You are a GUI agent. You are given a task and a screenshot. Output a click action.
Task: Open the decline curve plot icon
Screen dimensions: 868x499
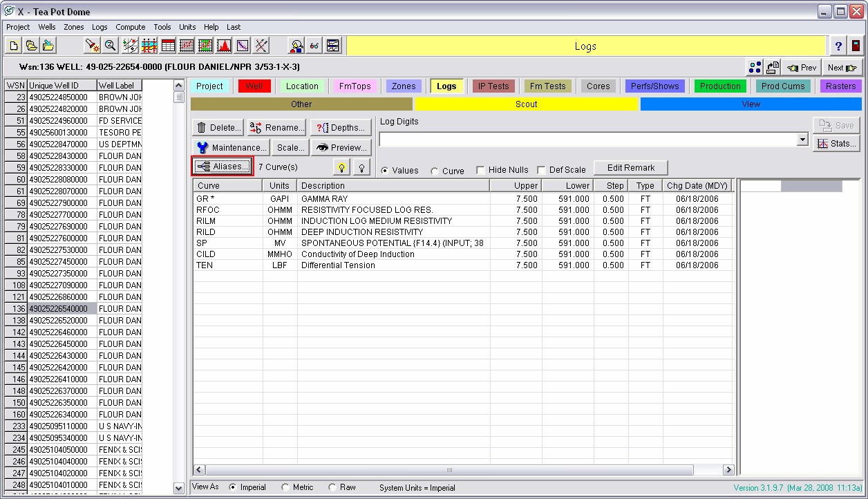click(243, 46)
